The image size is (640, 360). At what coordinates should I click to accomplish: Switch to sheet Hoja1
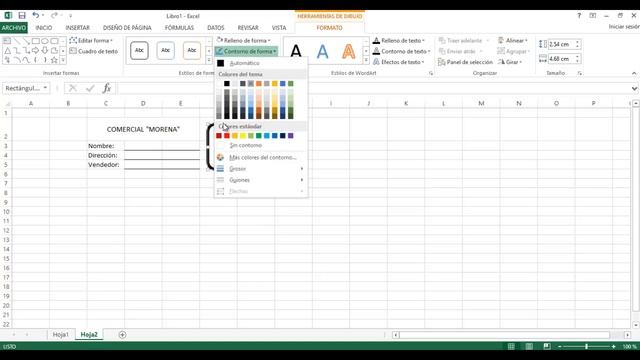coord(61,335)
